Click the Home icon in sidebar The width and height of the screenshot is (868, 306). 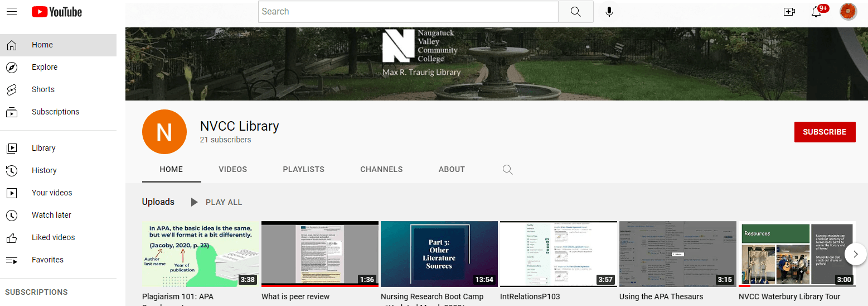12,45
